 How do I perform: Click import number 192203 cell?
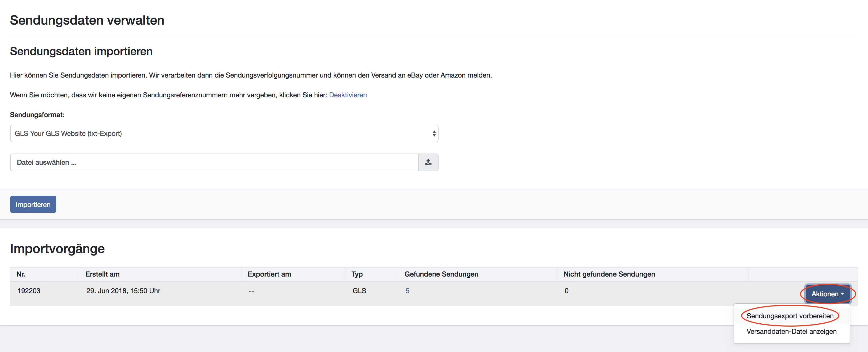point(29,291)
